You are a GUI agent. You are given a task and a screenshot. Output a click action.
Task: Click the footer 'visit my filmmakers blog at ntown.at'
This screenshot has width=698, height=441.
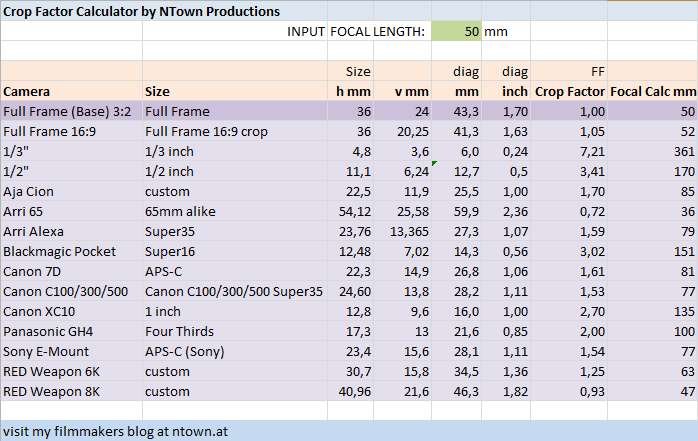(115, 432)
